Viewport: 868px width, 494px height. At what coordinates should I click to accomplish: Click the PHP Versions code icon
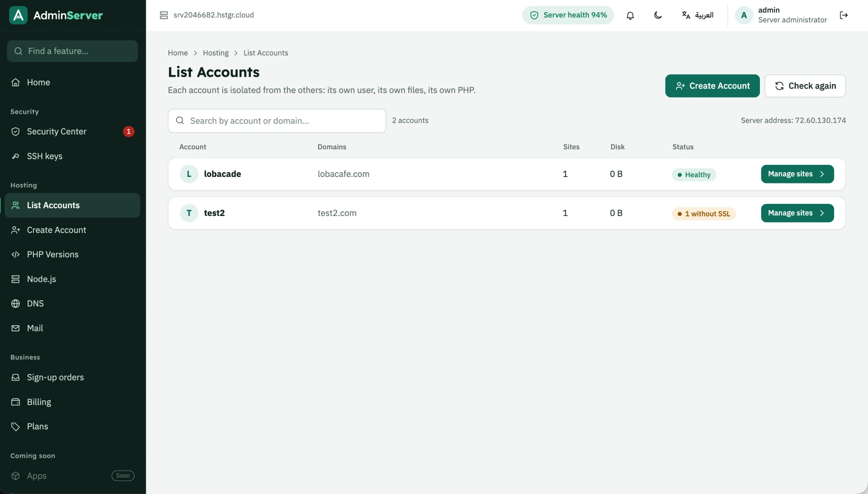coord(16,255)
